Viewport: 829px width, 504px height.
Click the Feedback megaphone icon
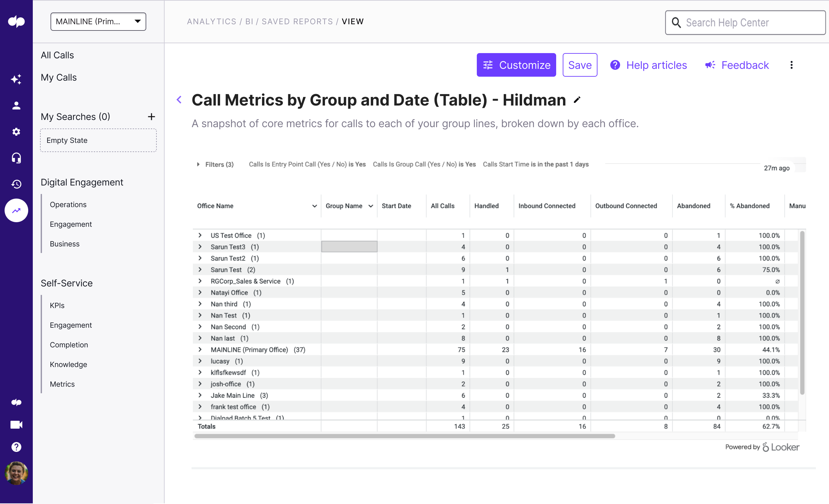710,65
